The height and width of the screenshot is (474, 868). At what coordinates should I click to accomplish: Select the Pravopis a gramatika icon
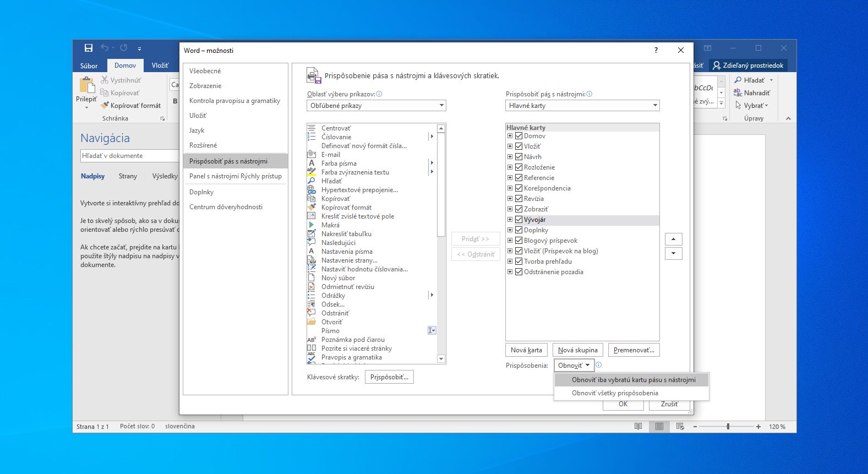pyautogui.click(x=312, y=357)
